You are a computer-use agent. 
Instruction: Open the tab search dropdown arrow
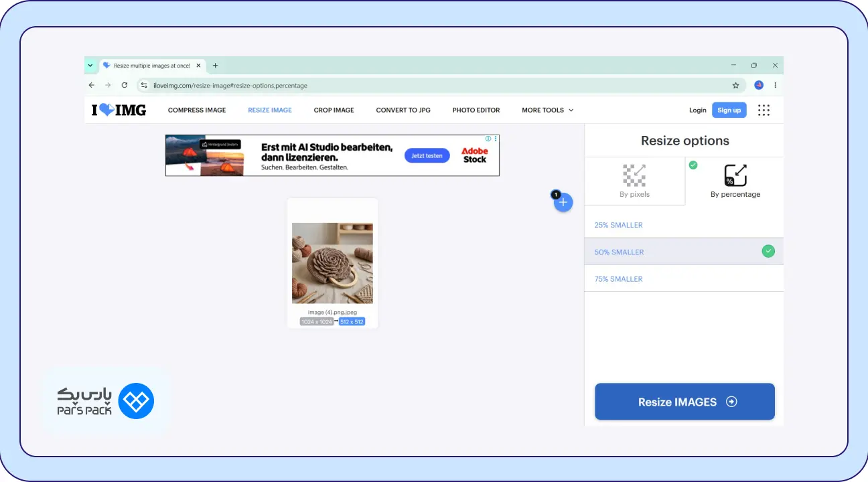pyautogui.click(x=90, y=66)
